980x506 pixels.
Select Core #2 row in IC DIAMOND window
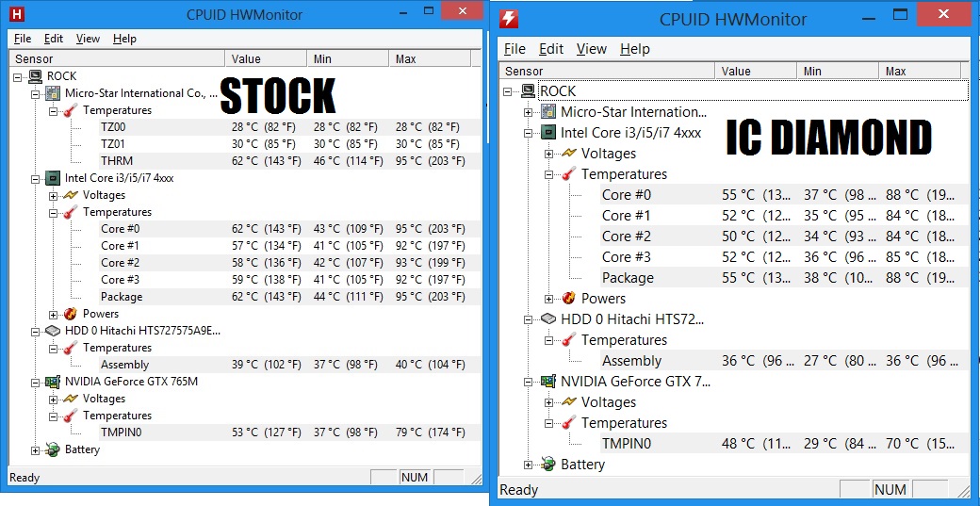[784, 237]
